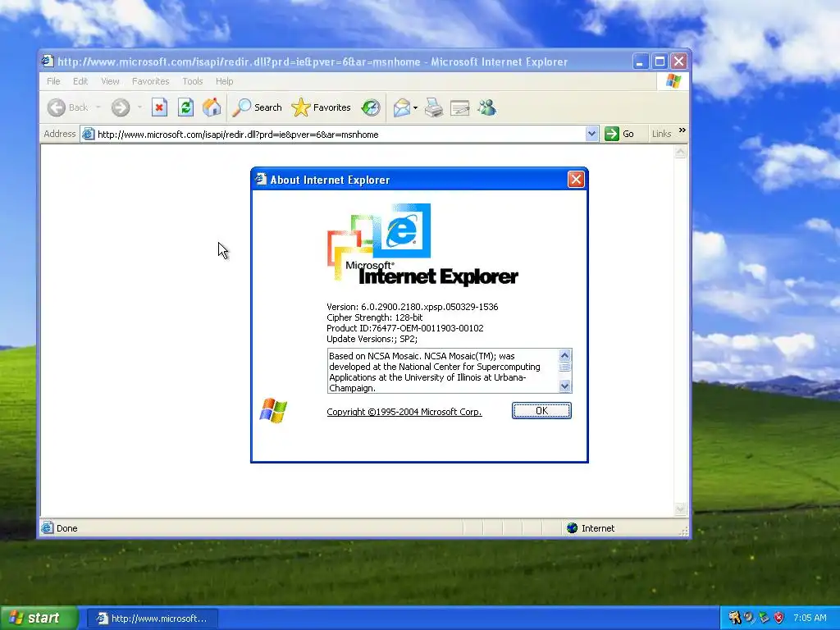Image resolution: width=840 pixels, height=630 pixels.
Task: Select the microsoft.com taskbar button
Action: pyautogui.click(x=152, y=619)
